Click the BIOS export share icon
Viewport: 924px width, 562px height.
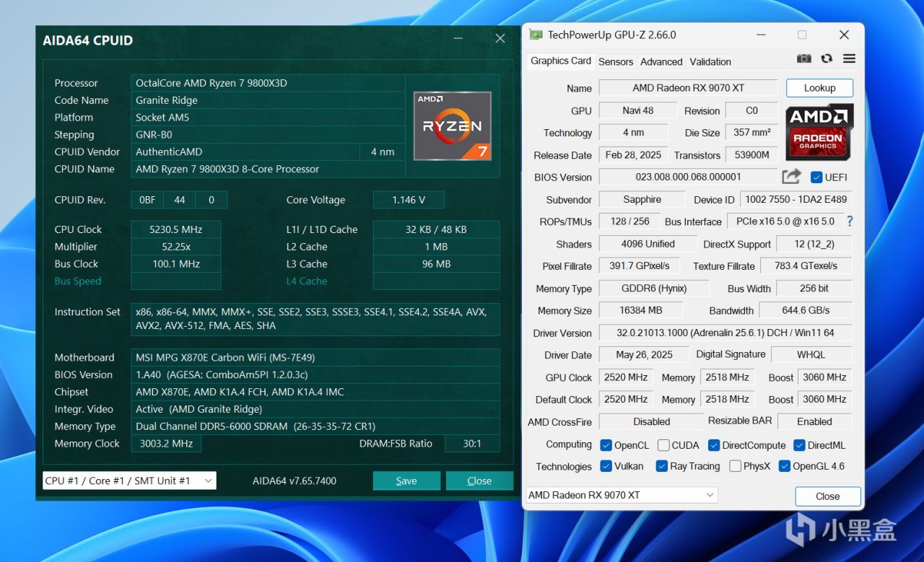(791, 176)
